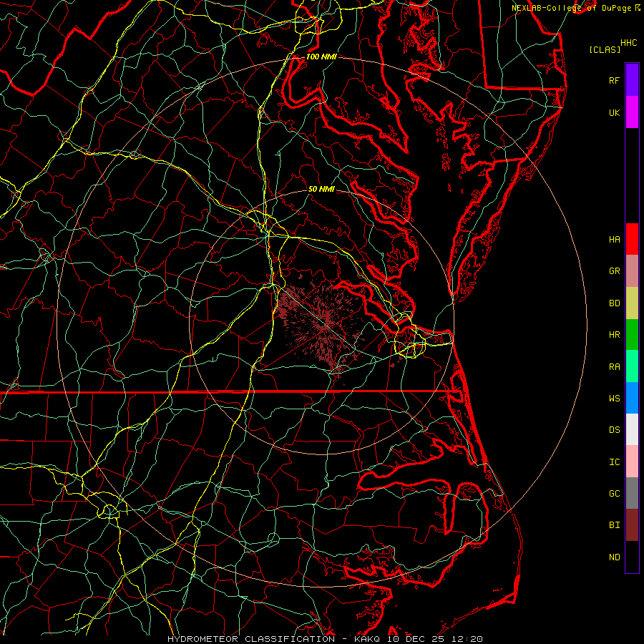Click the RF legend label
The height and width of the screenshot is (644, 644).
(614, 80)
